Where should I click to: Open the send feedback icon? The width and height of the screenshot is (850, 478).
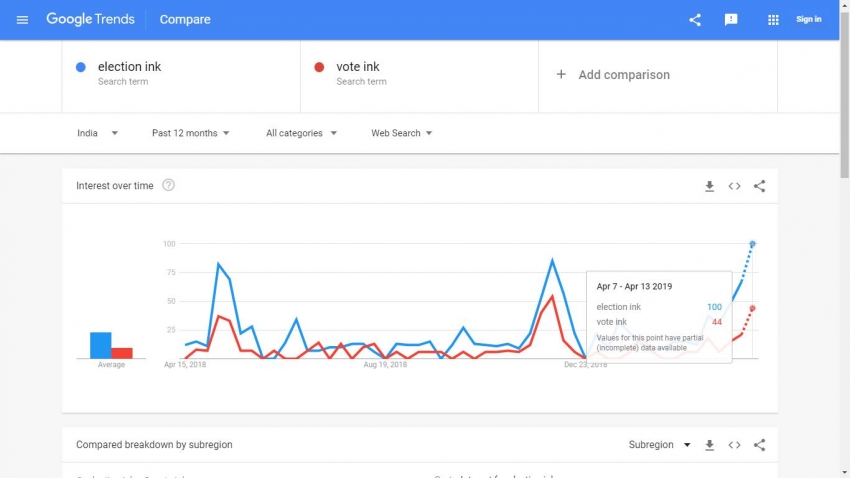(731, 20)
